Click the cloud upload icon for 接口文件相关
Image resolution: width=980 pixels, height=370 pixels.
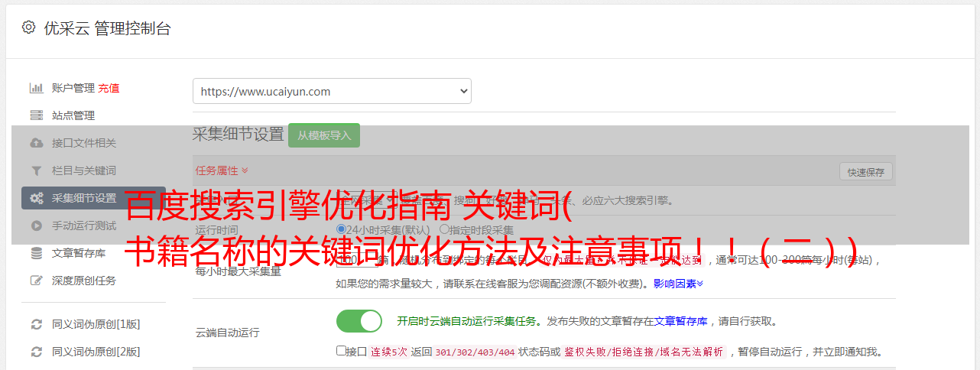coord(36,143)
